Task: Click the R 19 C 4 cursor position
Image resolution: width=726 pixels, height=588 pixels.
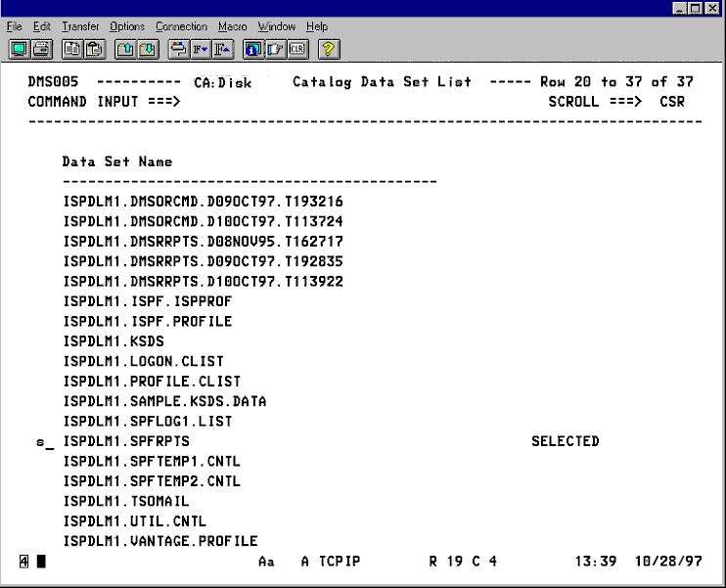Action: pos(463,562)
